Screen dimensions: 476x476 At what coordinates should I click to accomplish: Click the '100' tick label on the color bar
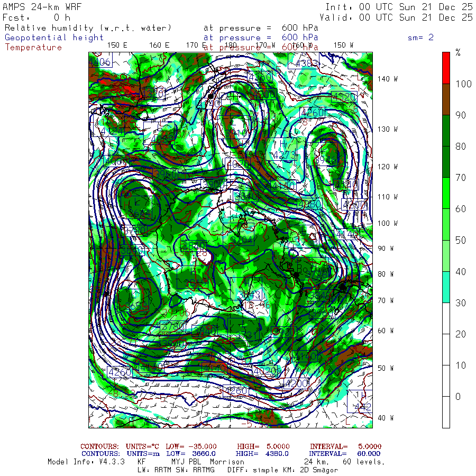click(x=463, y=84)
